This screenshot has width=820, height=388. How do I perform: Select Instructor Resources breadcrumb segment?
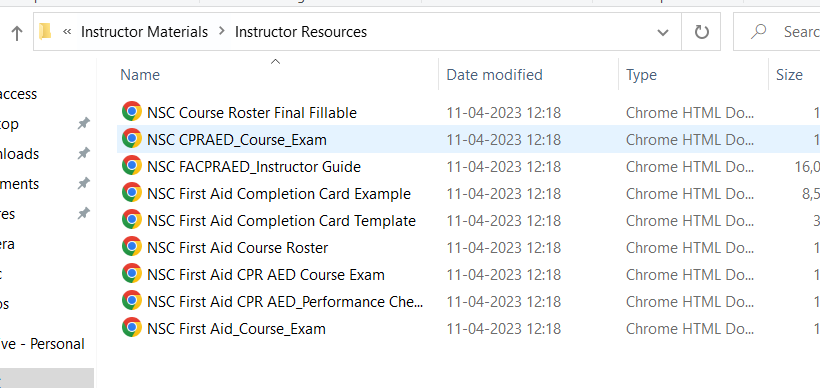click(x=301, y=32)
